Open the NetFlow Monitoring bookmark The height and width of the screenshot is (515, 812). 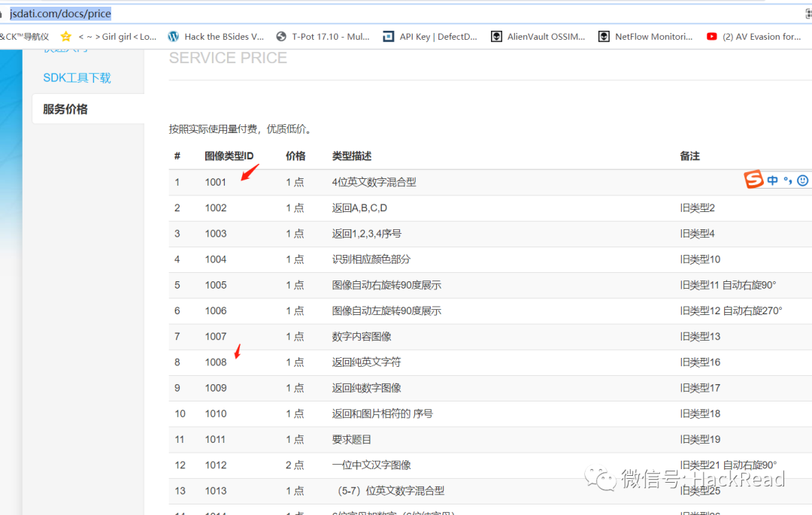coord(645,36)
